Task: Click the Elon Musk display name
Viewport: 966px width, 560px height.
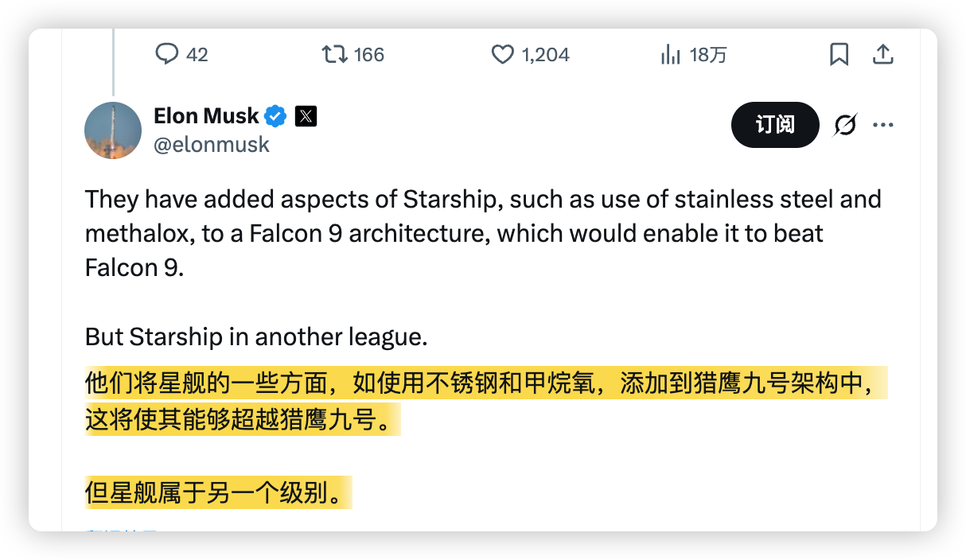Action: pyautogui.click(x=206, y=116)
